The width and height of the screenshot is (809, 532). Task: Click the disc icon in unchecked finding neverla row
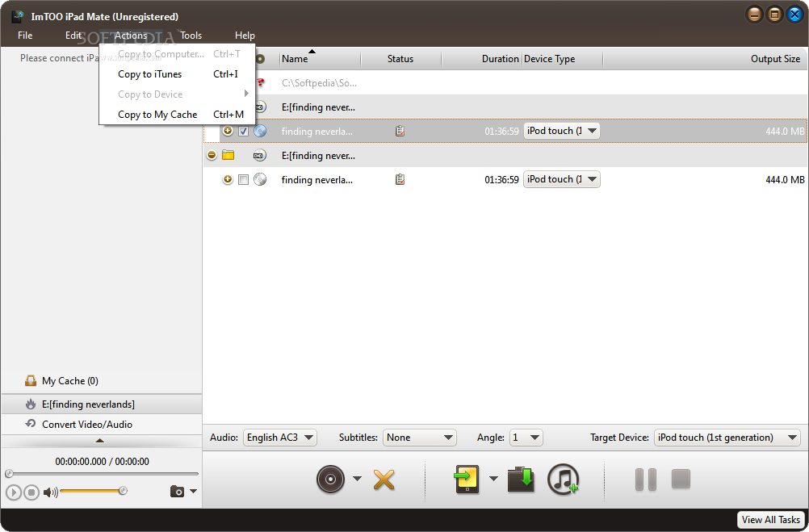click(x=260, y=179)
